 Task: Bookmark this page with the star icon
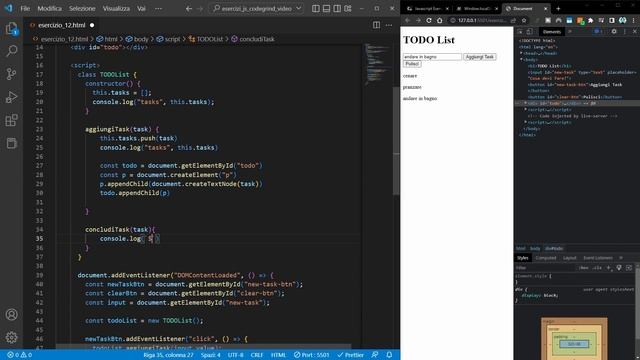[524, 20]
